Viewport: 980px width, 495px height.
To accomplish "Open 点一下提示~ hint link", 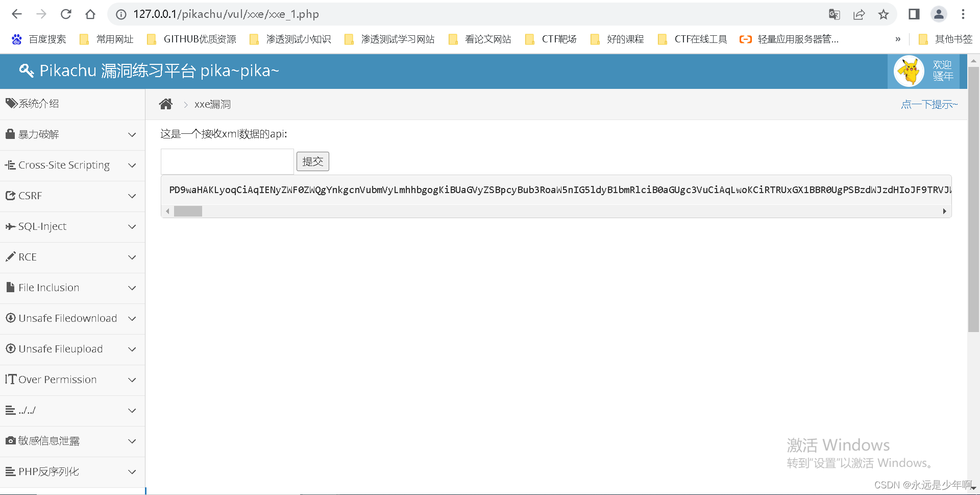I will (929, 104).
